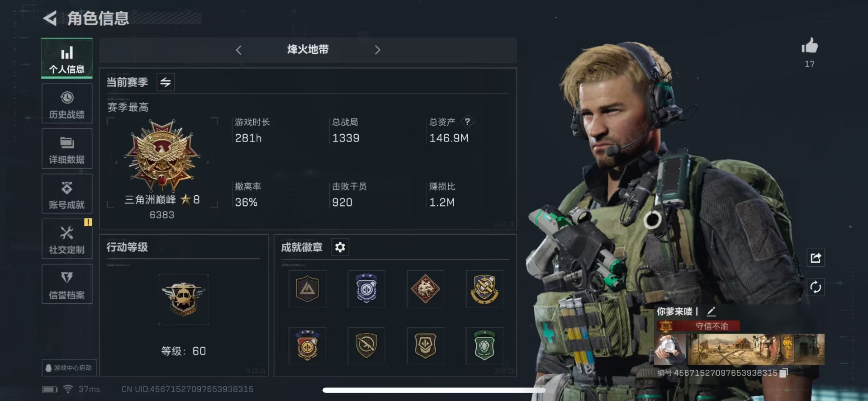This screenshot has width=868, height=401.
Task: Select the 行动等级 helicopter badge
Action: 183,299
